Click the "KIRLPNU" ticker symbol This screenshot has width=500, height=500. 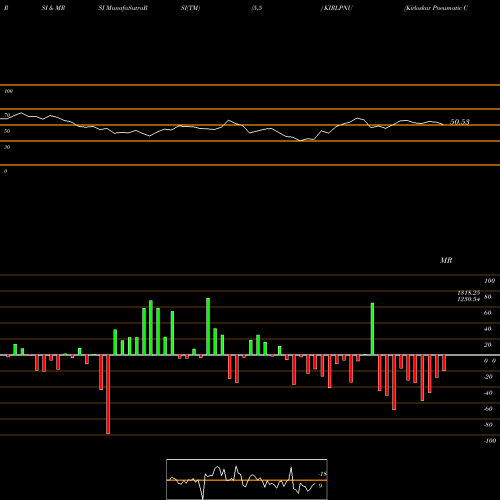(x=338, y=8)
